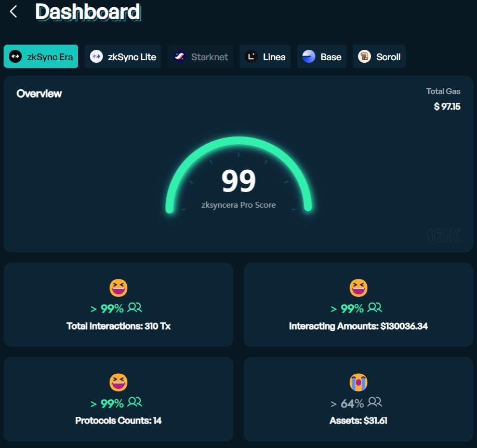Click Total Interactions: 310 Tx text
The image size is (477, 448).
pos(118,326)
